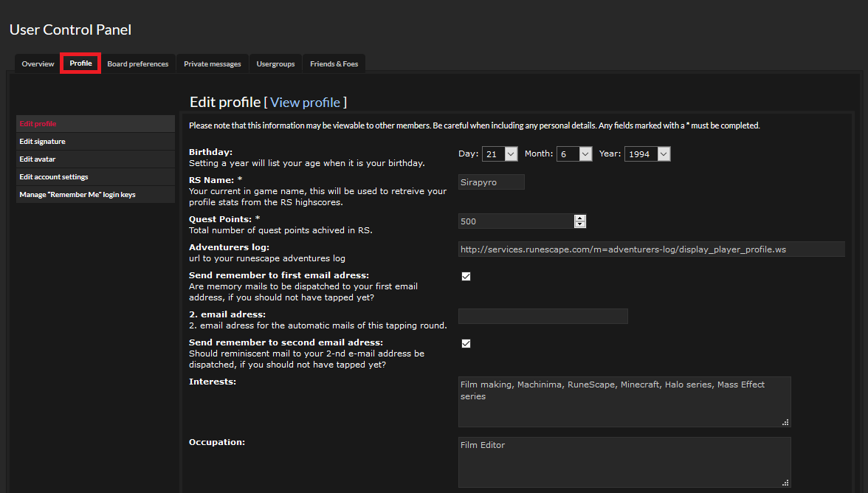The image size is (868, 493).
Task: Click the Interests: label
Action: tap(213, 382)
